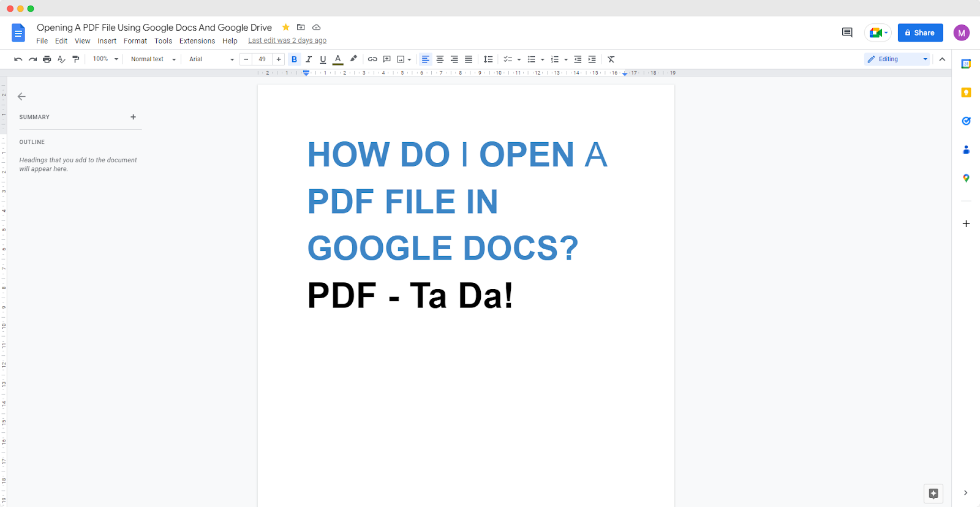Open Google Calendar in the side panel
Image resolution: width=980 pixels, height=507 pixels.
click(x=966, y=64)
